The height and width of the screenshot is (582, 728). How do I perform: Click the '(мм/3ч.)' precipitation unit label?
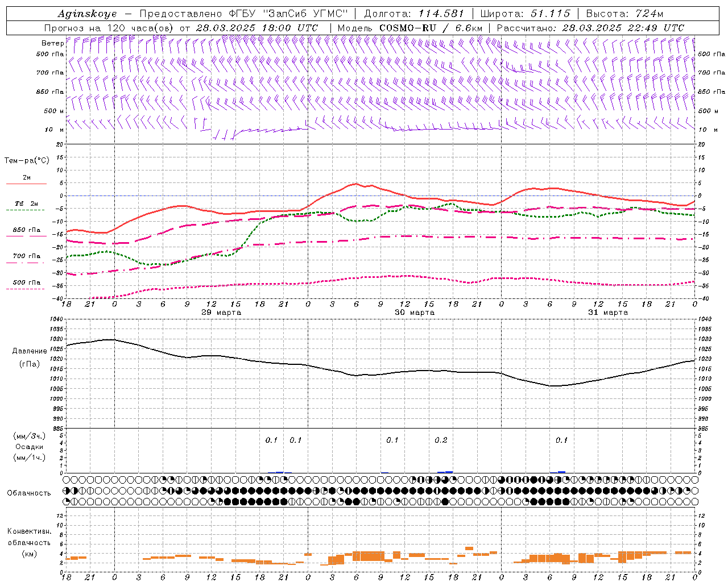[x=30, y=436]
